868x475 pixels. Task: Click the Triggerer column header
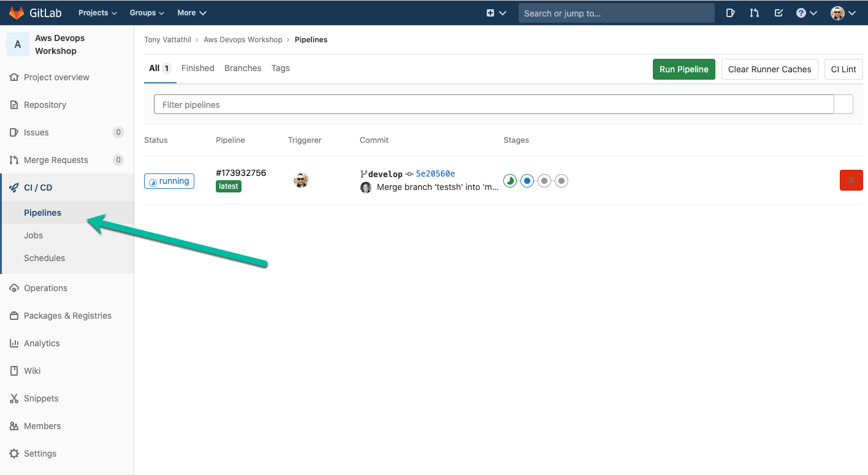[305, 140]
